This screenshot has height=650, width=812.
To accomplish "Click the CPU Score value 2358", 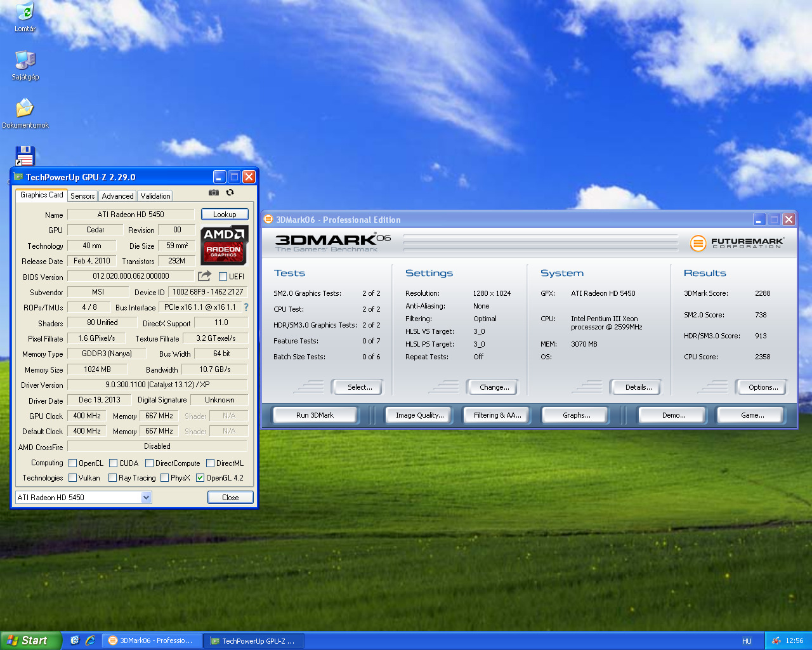I will pos(763,357).
